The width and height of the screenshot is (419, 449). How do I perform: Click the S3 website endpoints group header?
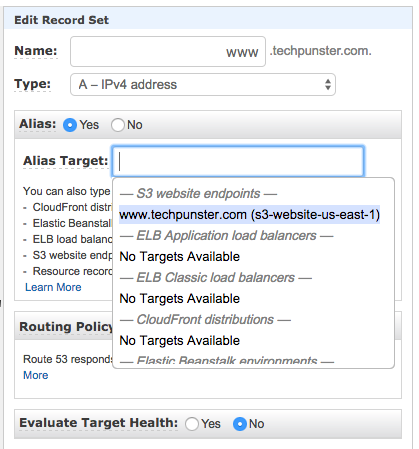(x=198, y=194)
